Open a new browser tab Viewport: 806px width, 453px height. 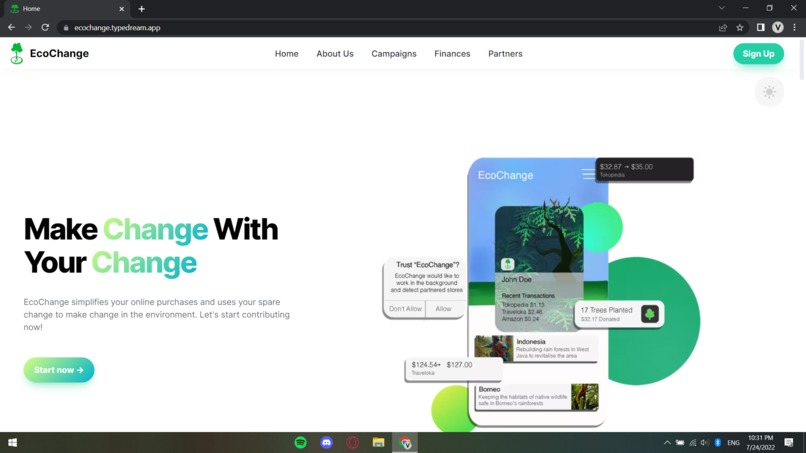141,9
